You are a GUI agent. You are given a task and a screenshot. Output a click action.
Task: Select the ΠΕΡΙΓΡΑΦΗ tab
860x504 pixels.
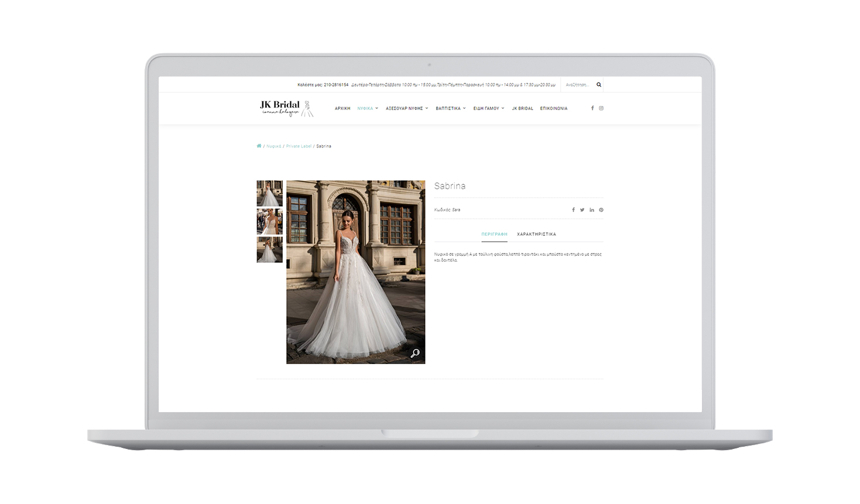[x=494, y=234]
